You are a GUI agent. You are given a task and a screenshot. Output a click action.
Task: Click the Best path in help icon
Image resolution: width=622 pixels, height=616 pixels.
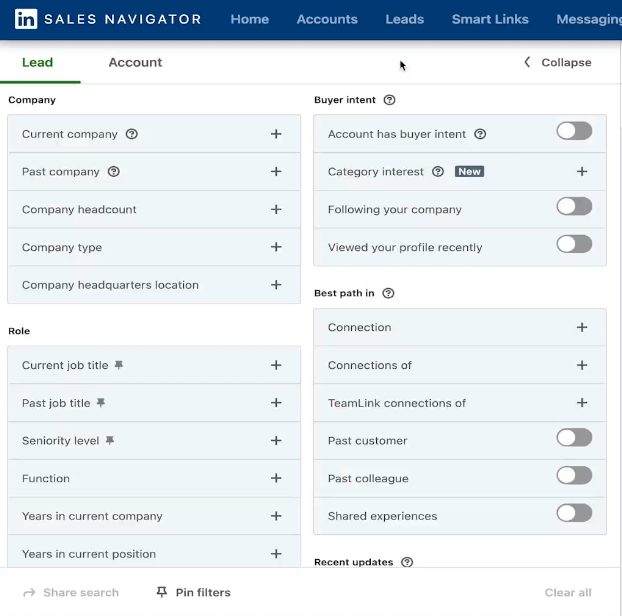[388, 294]
